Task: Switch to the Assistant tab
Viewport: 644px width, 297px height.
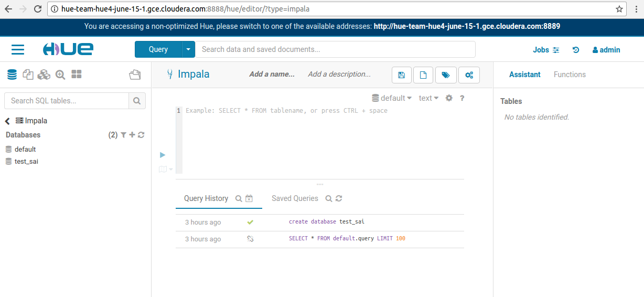Action: (524, 75)
